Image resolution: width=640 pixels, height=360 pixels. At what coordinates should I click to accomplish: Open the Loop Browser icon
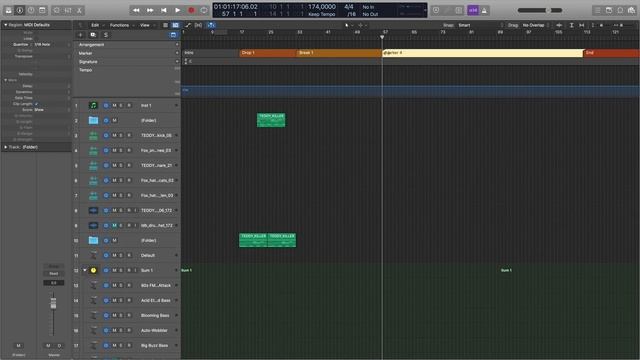[x=620, y=10]
